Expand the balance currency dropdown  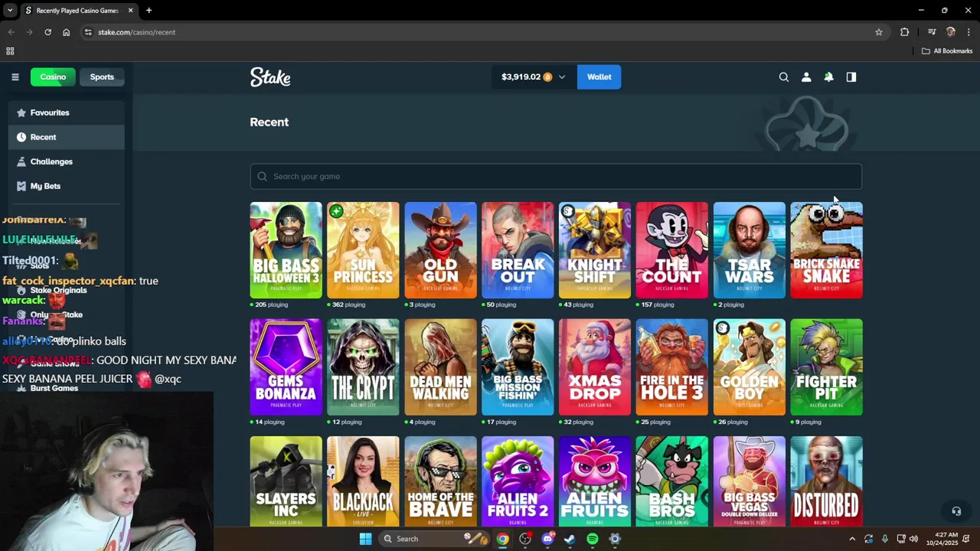[x=561, y=77]
